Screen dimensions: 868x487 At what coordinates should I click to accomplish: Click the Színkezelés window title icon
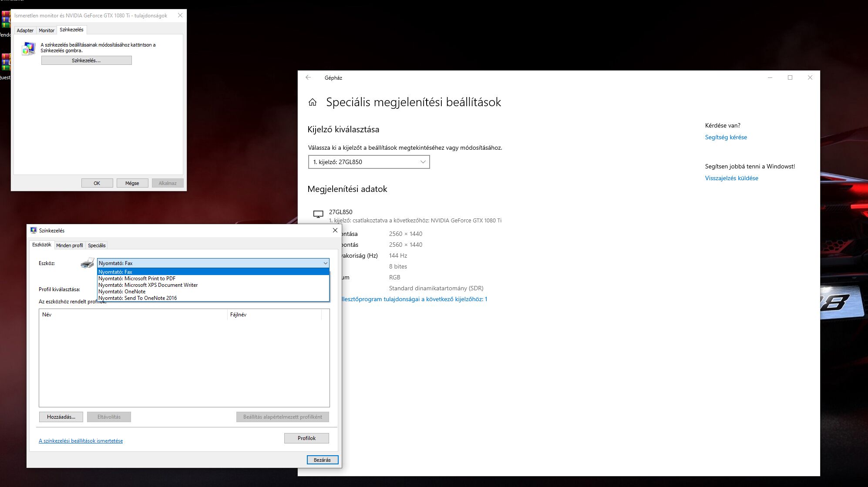pyautogui.click(x=34, y=230)
